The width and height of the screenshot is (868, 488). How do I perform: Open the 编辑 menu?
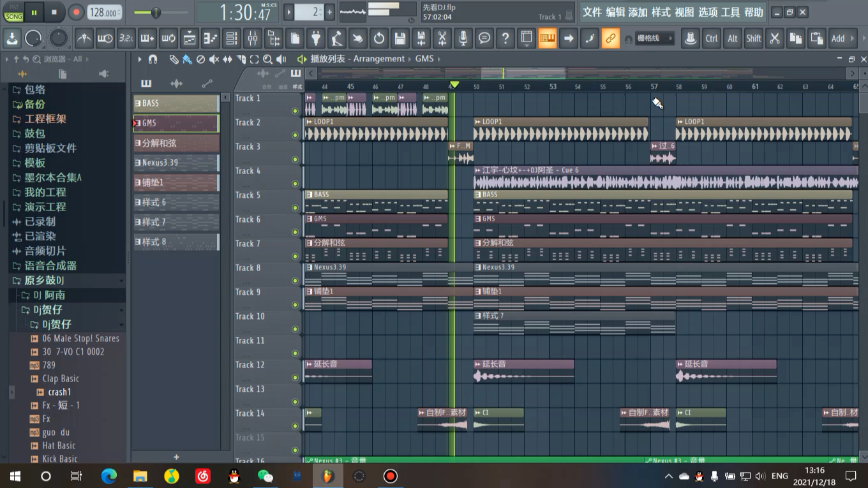[x=615, y=12]
